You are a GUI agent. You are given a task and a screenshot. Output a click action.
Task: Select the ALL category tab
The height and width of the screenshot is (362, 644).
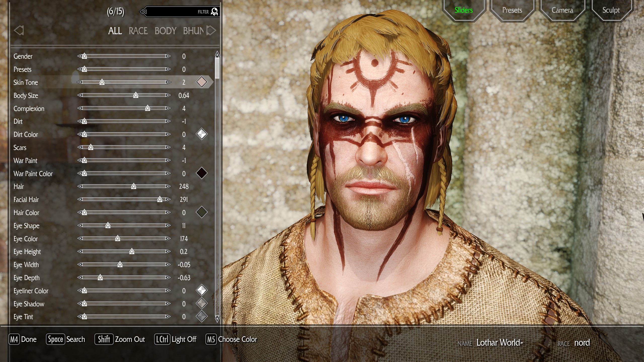(115, 31)
